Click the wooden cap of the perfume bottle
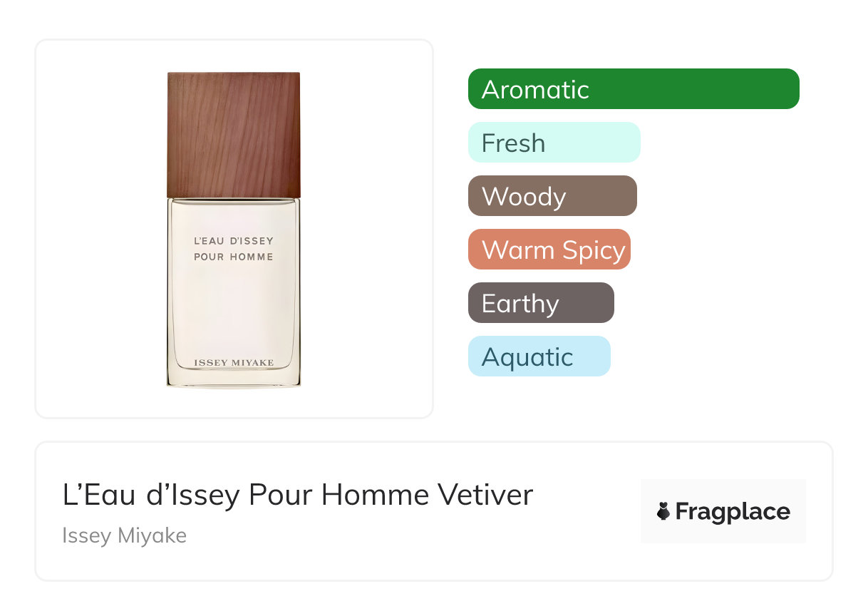 pos(234,134)
